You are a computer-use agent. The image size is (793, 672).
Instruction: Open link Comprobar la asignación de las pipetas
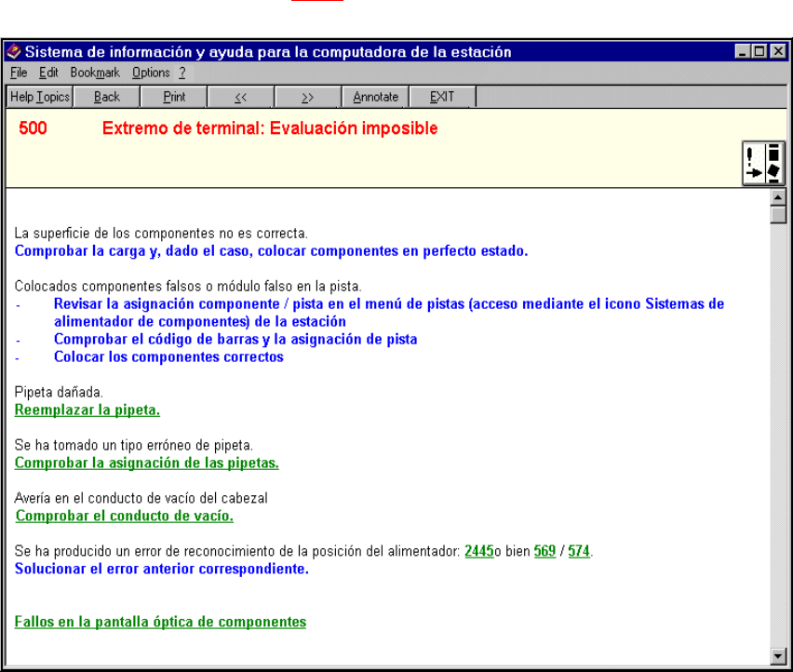[x=147, y=464]
